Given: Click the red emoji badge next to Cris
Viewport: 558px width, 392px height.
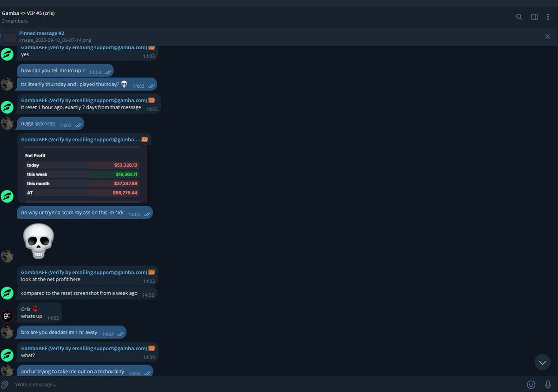Looking at the screenshot, I should 35,309.
